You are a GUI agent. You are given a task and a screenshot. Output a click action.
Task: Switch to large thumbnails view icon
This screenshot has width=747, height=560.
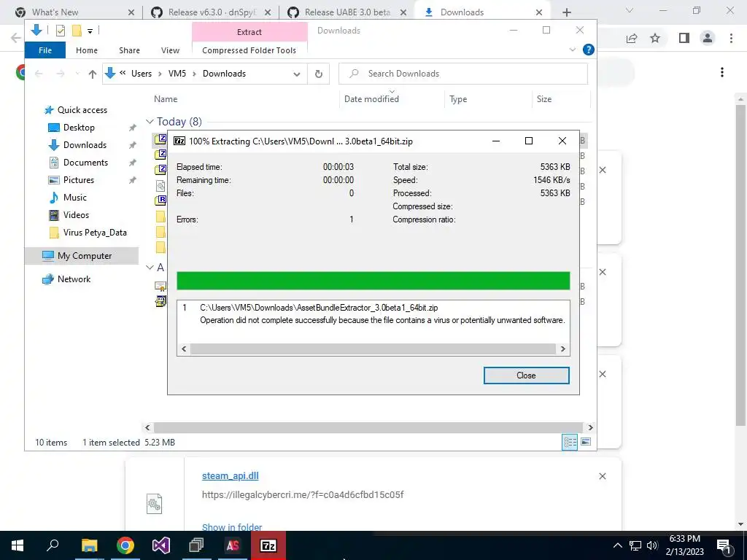pos(586,442)
